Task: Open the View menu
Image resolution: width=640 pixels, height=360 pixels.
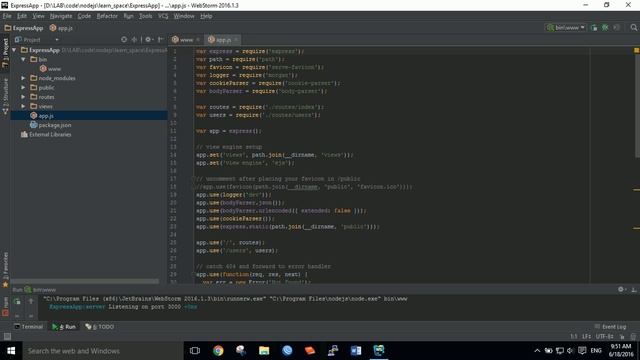Action: 38,16
